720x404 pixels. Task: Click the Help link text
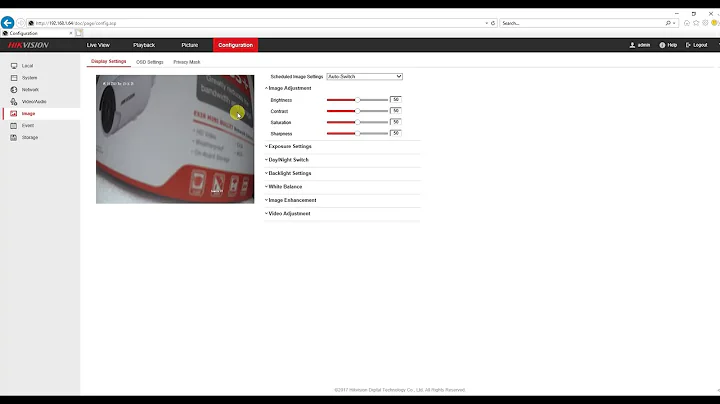(672, 45)
